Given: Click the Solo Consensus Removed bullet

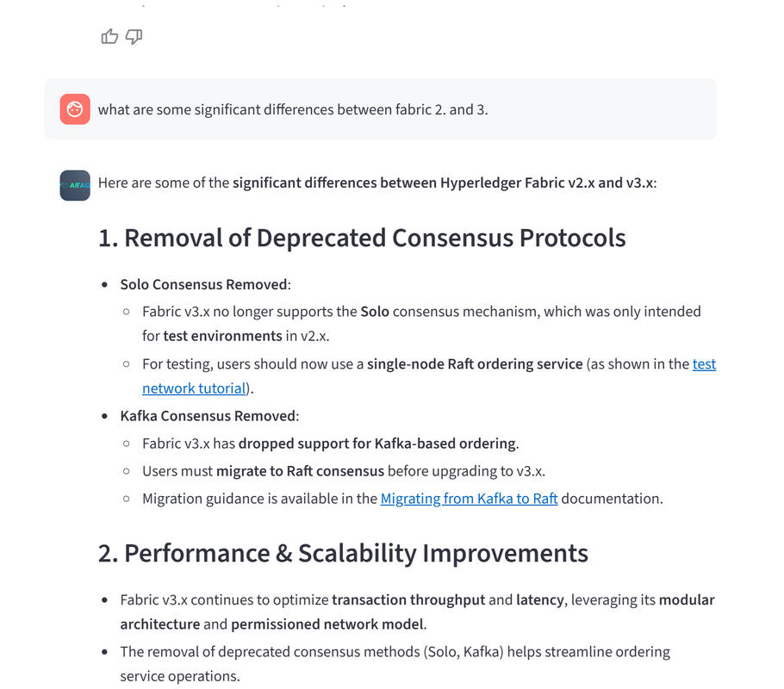Looking at the screenshot, I should pyautogui.click(x=205, y=284).
